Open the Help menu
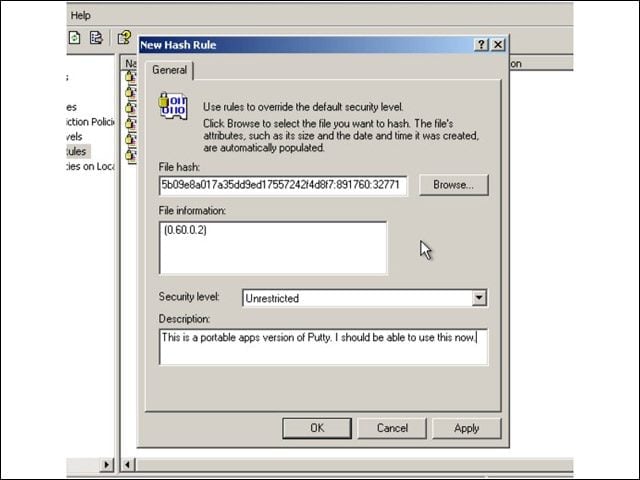The image size is (640, 480). click(x=80, y=16)
